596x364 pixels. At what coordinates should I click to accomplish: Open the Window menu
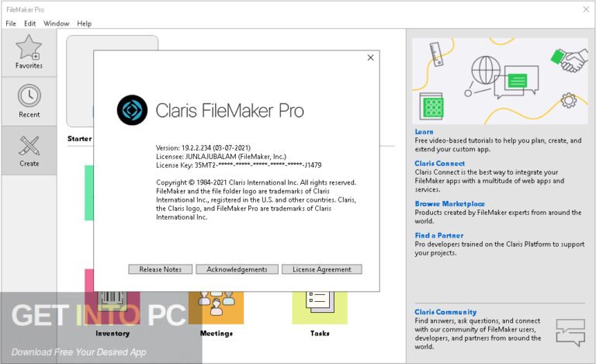tap(56, 23)
